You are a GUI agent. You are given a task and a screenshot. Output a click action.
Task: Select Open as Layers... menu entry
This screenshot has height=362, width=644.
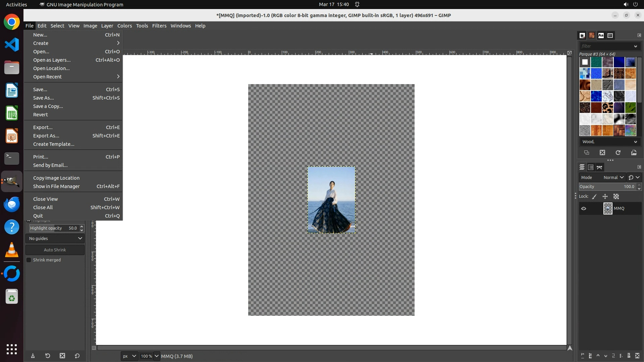tap(52, 60)
